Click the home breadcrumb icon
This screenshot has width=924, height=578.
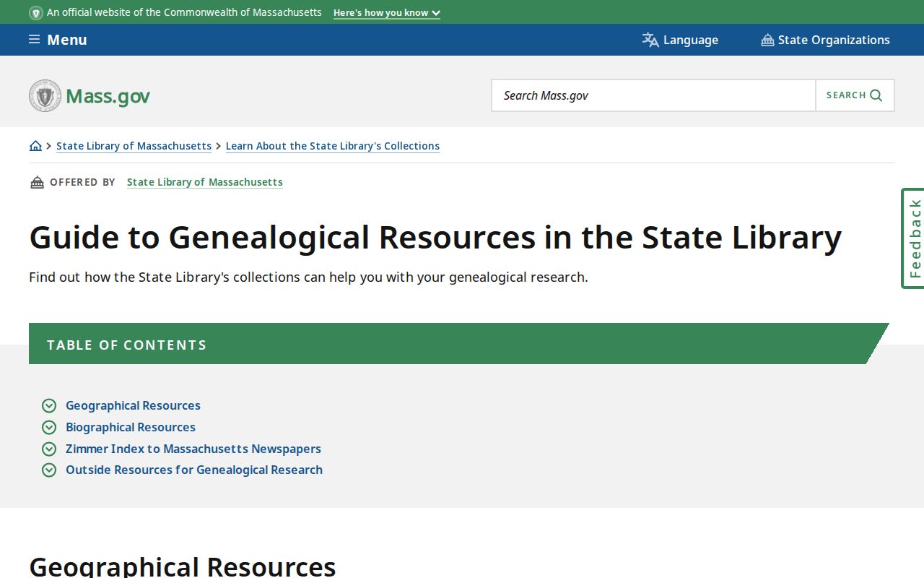click(35, 146)
